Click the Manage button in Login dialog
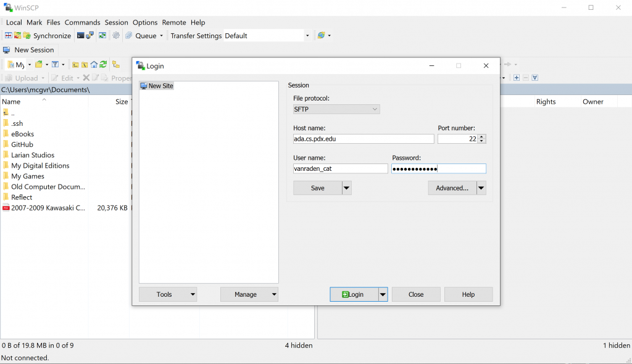Viewport: 632px width, 364px height. [x=249, y=294]
